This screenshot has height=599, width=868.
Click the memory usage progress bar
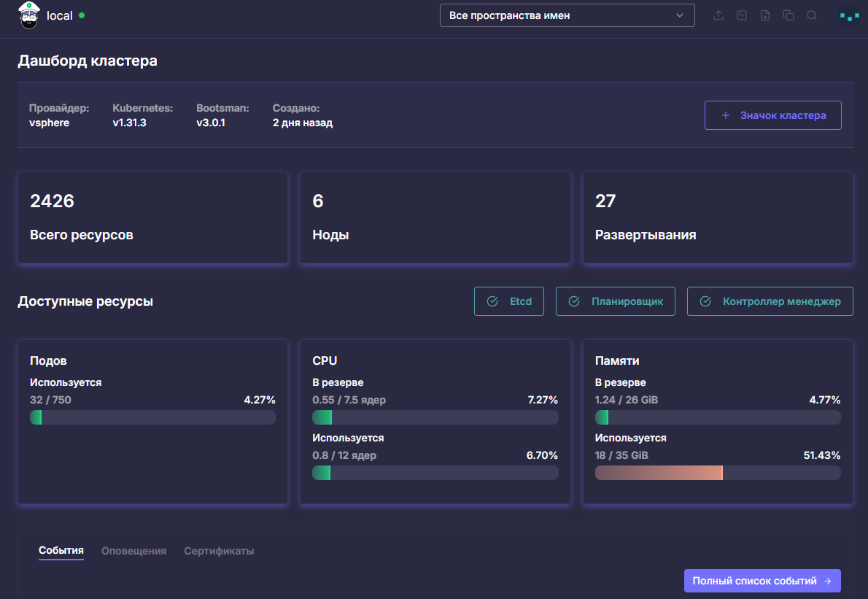tap(718, 473)
